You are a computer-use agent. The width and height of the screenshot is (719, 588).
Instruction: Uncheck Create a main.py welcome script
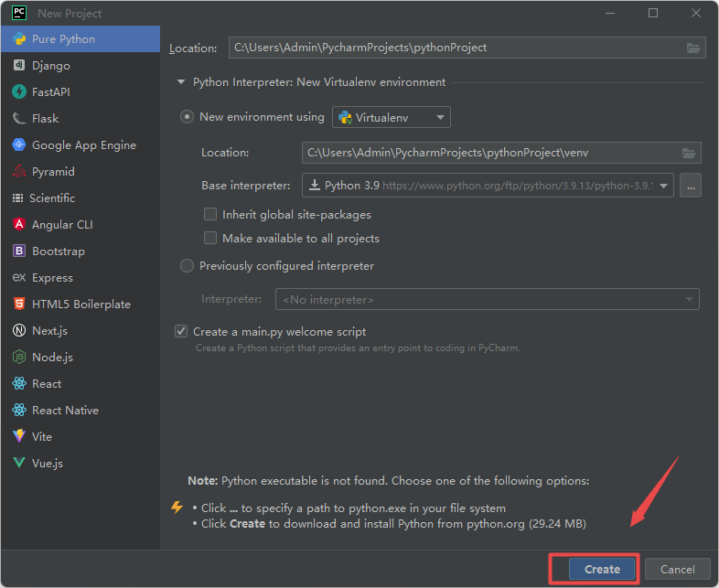pos(181,332)
